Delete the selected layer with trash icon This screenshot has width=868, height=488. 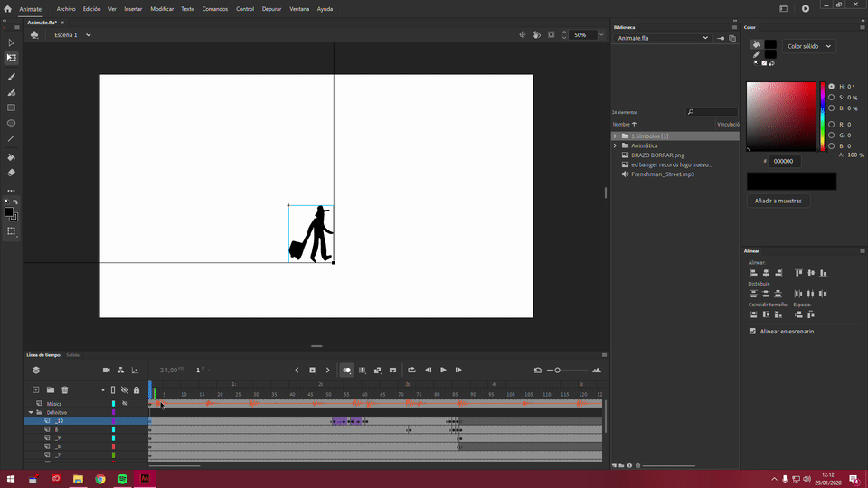pos(65,390)
